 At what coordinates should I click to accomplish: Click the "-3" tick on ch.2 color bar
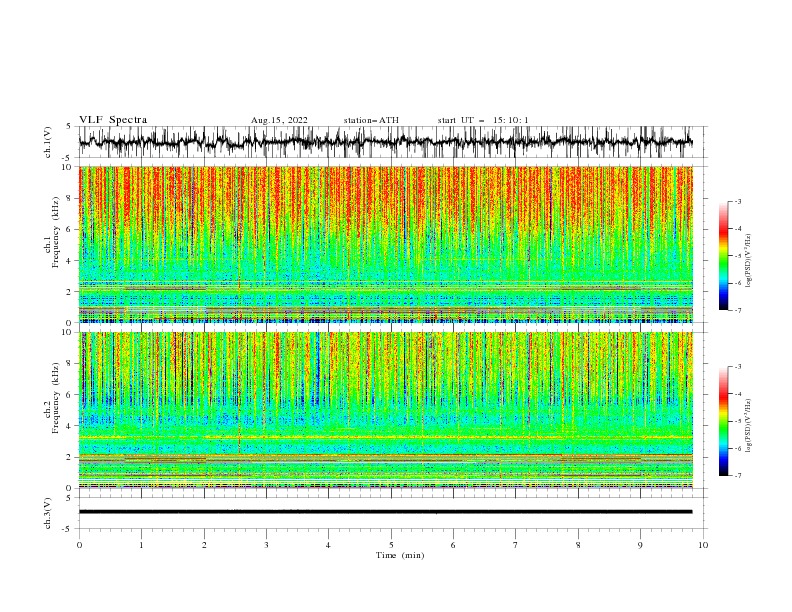pos(738,367)
